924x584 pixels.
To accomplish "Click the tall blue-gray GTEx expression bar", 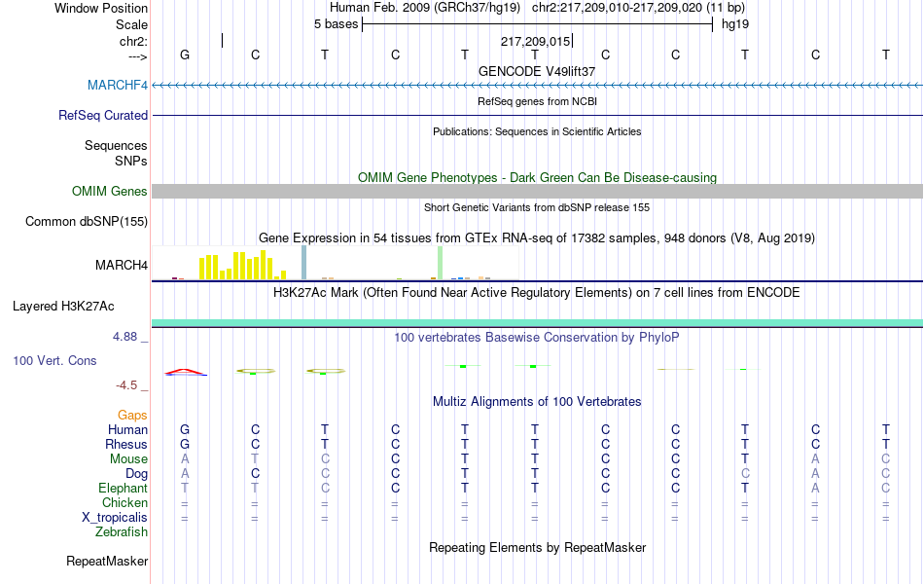I will coord(304,263).
